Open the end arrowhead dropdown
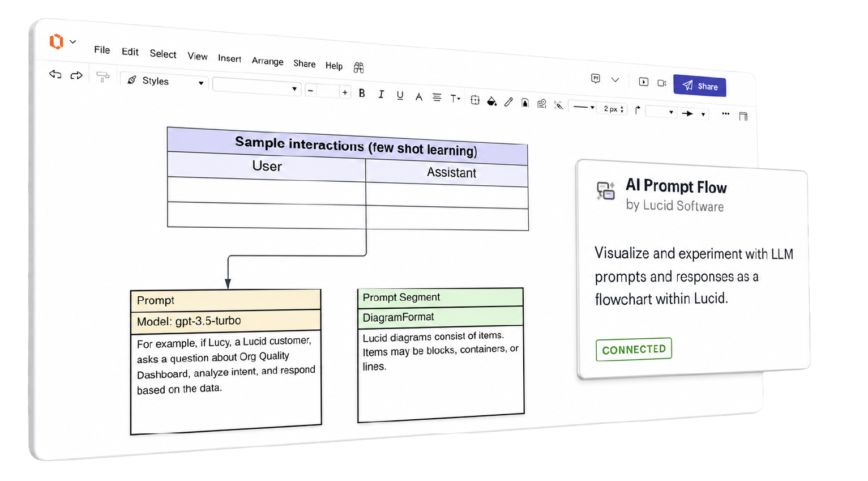This screenshot has width=868, height=481. (694, 114)
